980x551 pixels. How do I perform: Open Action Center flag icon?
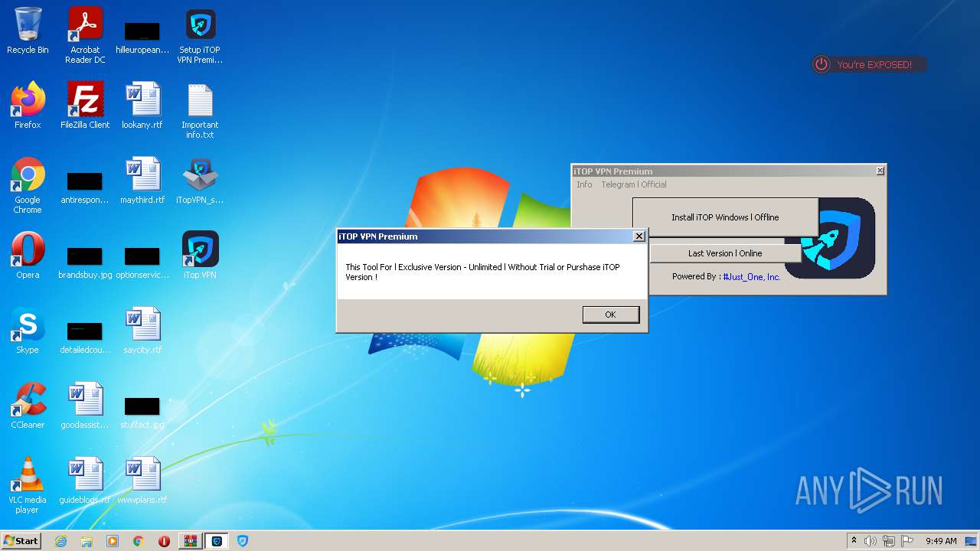tap(907, 541)
